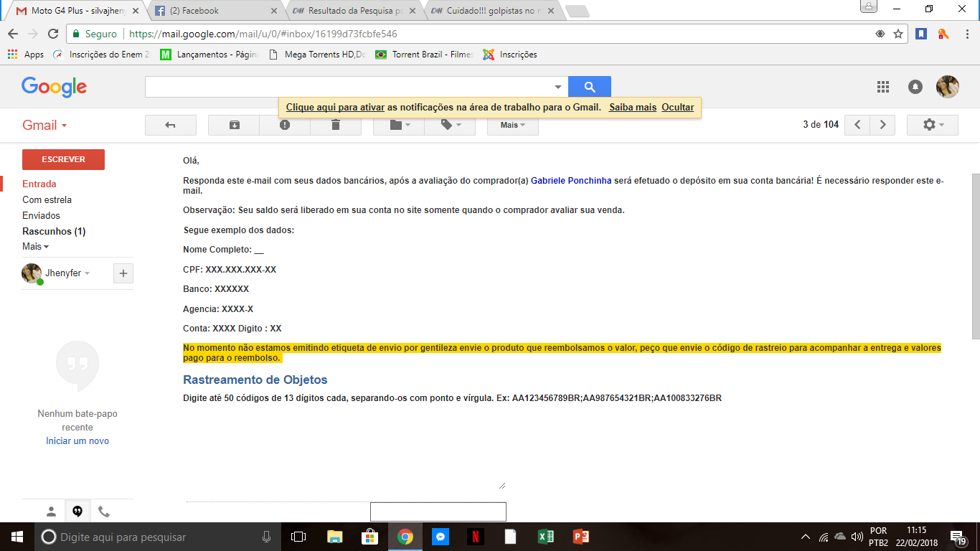Screen dimensions: 980x551
Task: Go to the newer email arrow
Action: (x=857, y=125)
